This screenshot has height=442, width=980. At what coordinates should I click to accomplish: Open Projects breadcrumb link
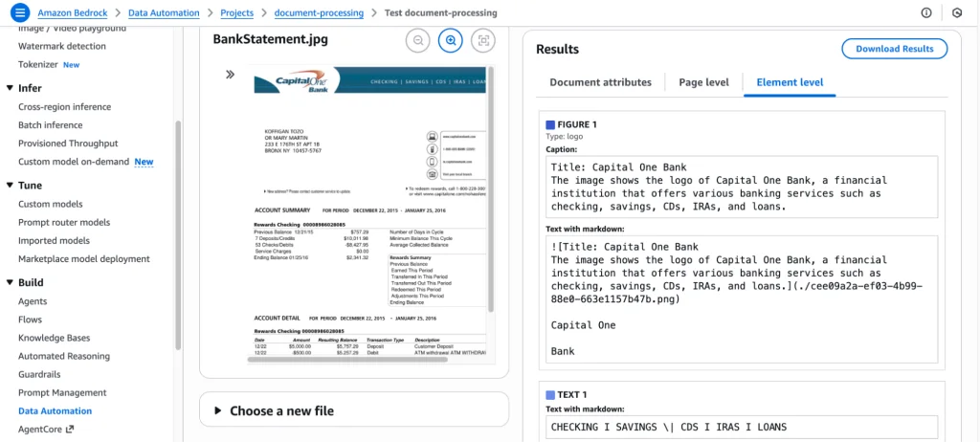(x=237, y=12)
